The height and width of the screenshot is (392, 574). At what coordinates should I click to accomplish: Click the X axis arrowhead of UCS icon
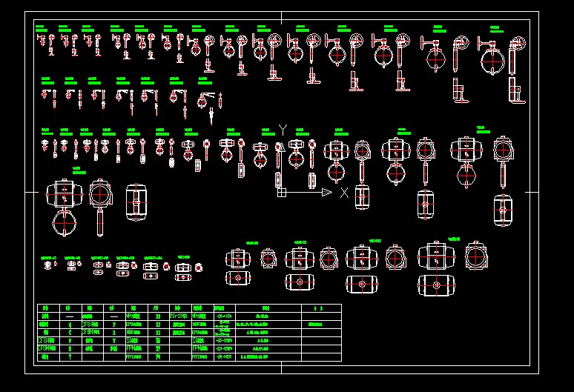(x=327, y=192)
